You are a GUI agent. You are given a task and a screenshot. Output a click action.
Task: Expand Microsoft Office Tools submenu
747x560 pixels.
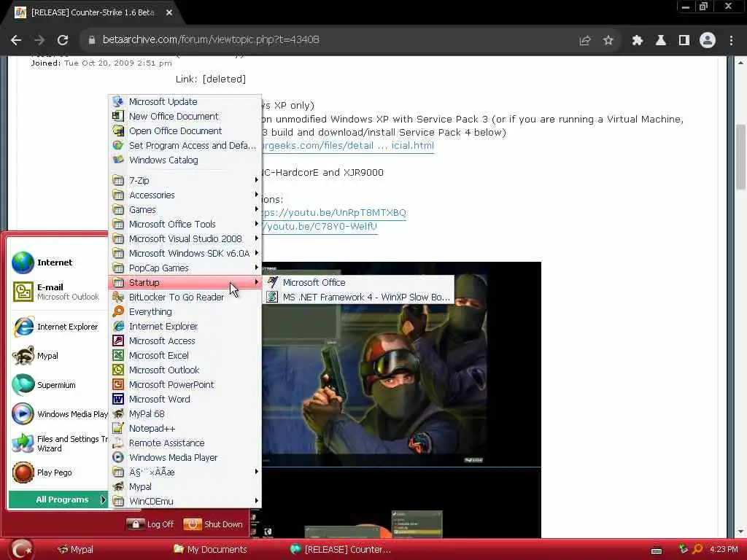point(185,225)
